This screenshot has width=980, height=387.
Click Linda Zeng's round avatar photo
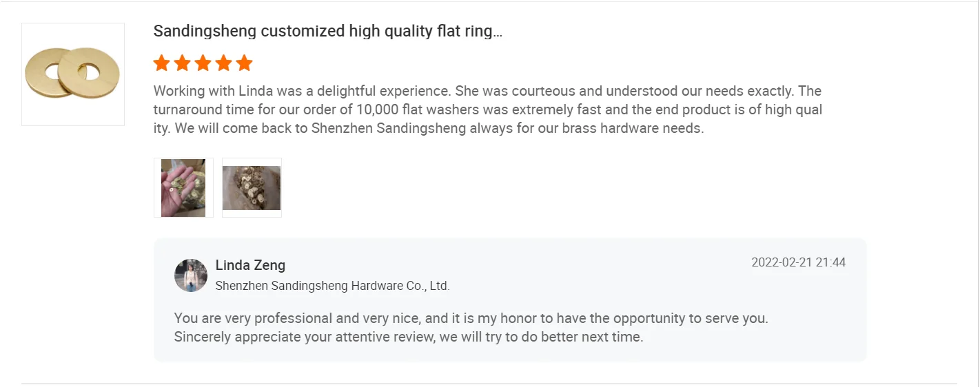click(x=191, y=275)
